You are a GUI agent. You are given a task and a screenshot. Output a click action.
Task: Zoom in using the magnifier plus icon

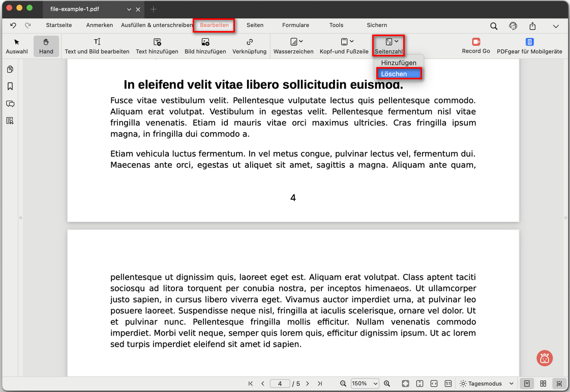[387, 383]
